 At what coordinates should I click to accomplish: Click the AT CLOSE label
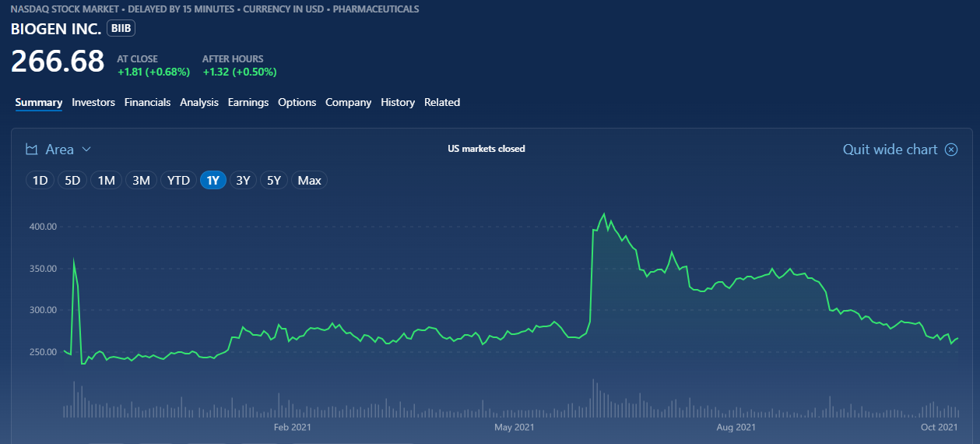tap(137, 58)
